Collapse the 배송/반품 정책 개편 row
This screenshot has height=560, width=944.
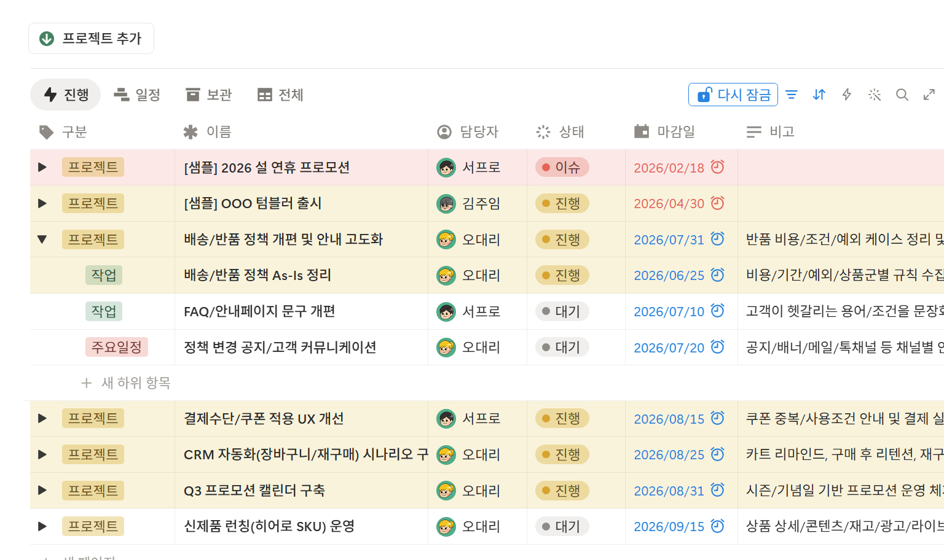point(42,239)
